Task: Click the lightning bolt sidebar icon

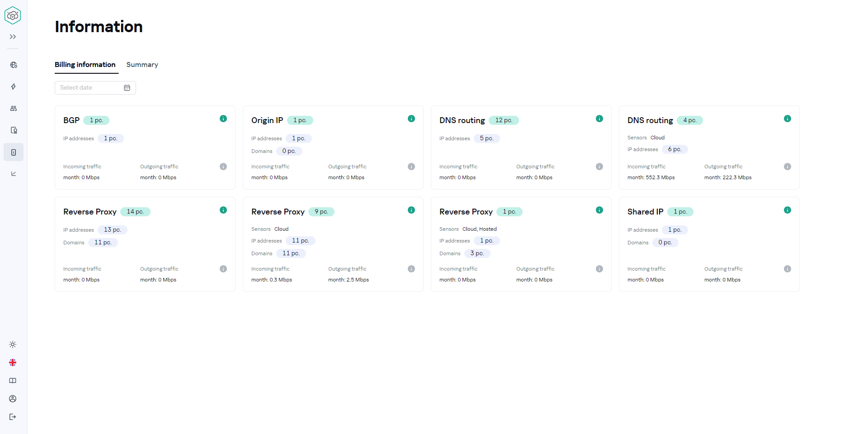Action: (x=14, y=86)
